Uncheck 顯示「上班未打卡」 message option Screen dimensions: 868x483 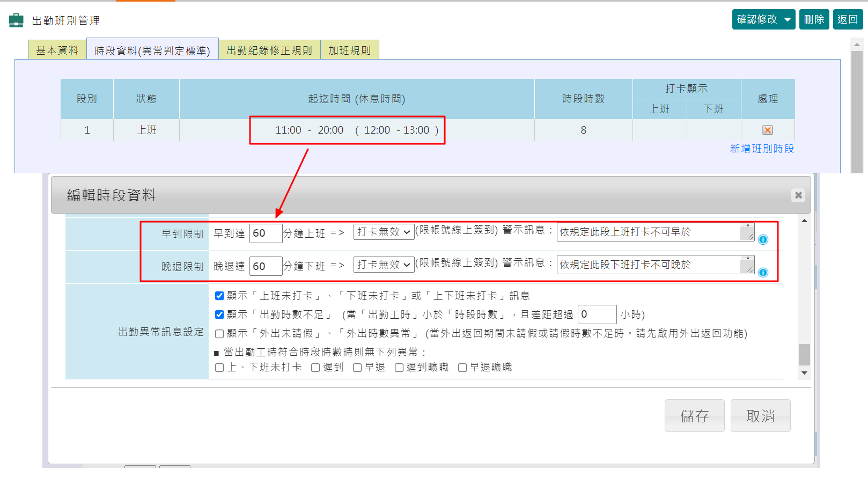[219, 295]
